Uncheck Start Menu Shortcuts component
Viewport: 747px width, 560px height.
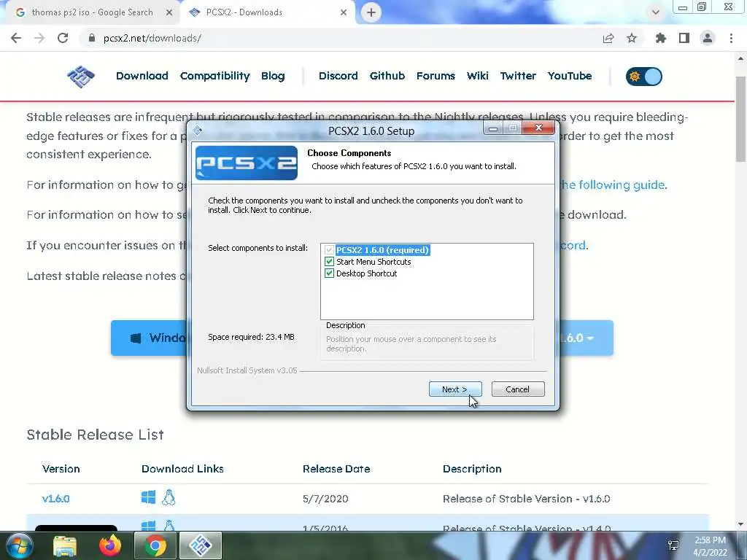point(329,262)
